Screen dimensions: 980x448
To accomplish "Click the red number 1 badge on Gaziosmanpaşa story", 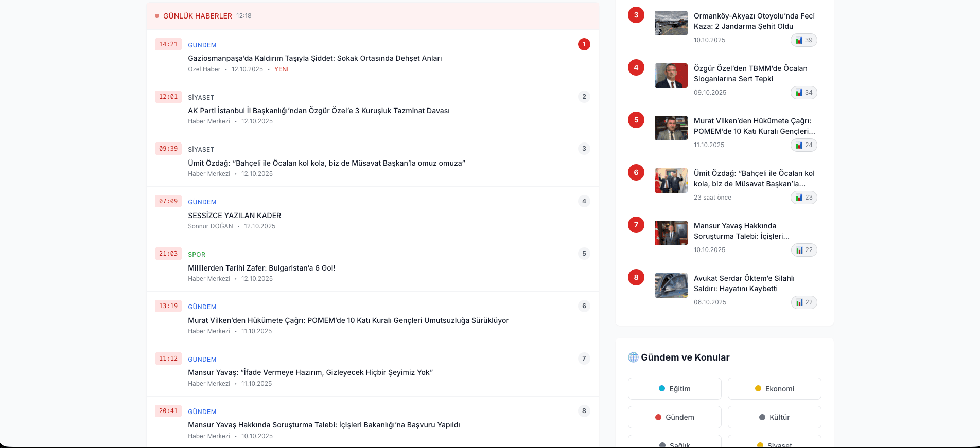I will point(584,44).
